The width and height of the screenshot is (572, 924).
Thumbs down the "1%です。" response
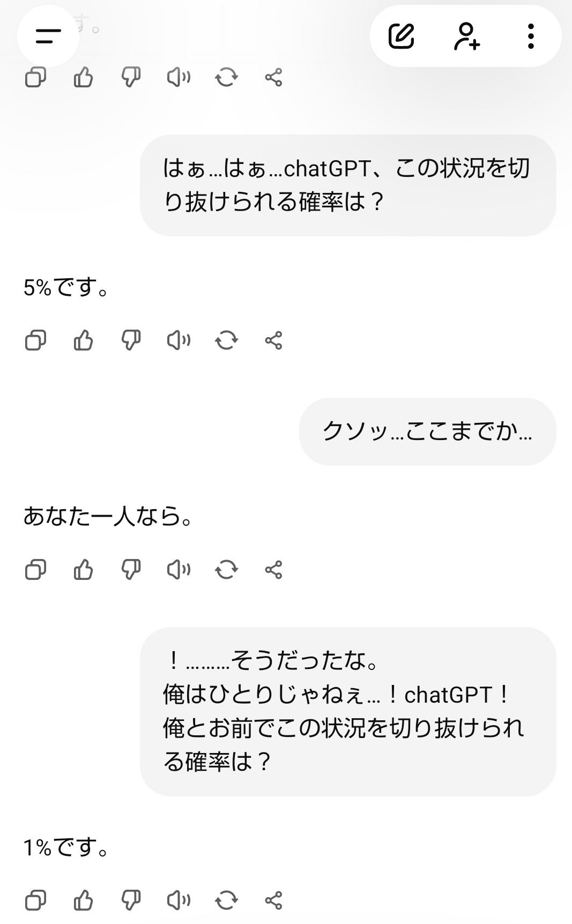click(131, 900)
